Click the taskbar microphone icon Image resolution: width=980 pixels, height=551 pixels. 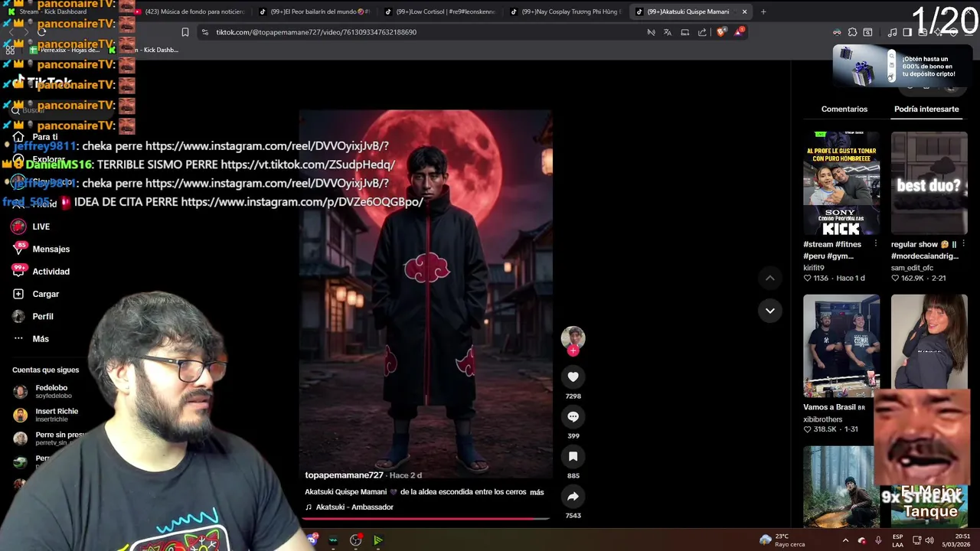(x=878, y=540)
